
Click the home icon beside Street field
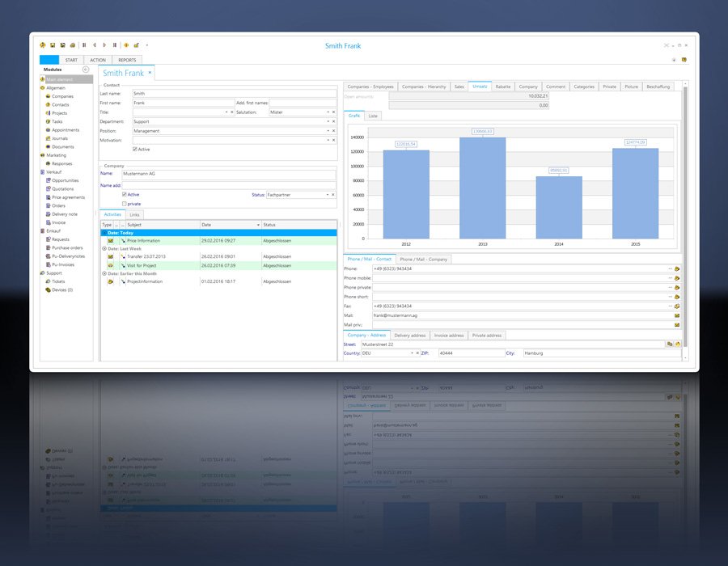click(678, 344)
